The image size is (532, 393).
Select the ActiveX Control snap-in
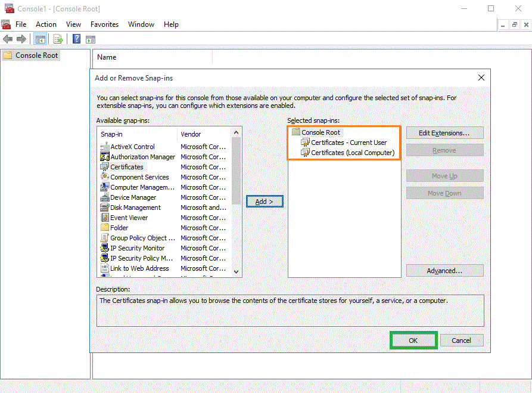(x=132, y=147)
